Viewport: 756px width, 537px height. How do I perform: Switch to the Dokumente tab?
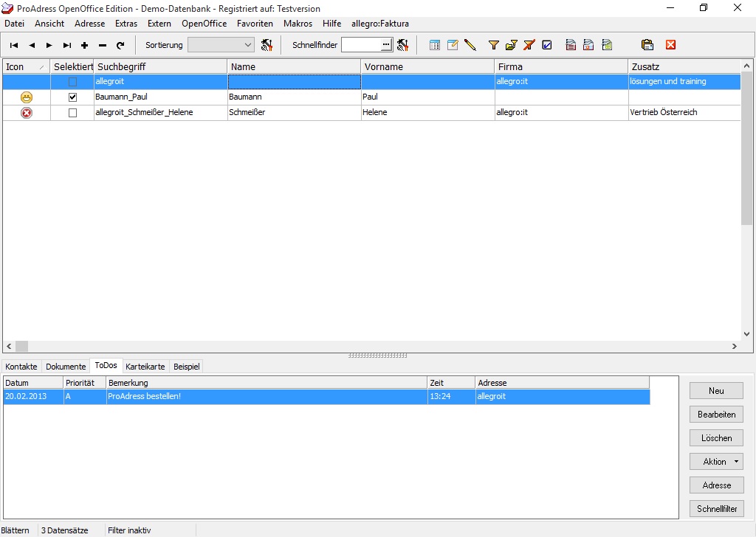click(66, 367)
